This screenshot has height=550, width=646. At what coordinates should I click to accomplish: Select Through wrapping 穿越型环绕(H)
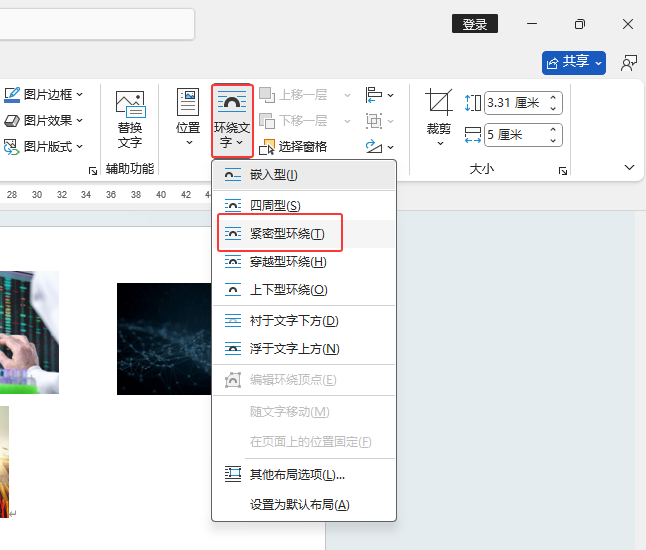tap(304, 262)
